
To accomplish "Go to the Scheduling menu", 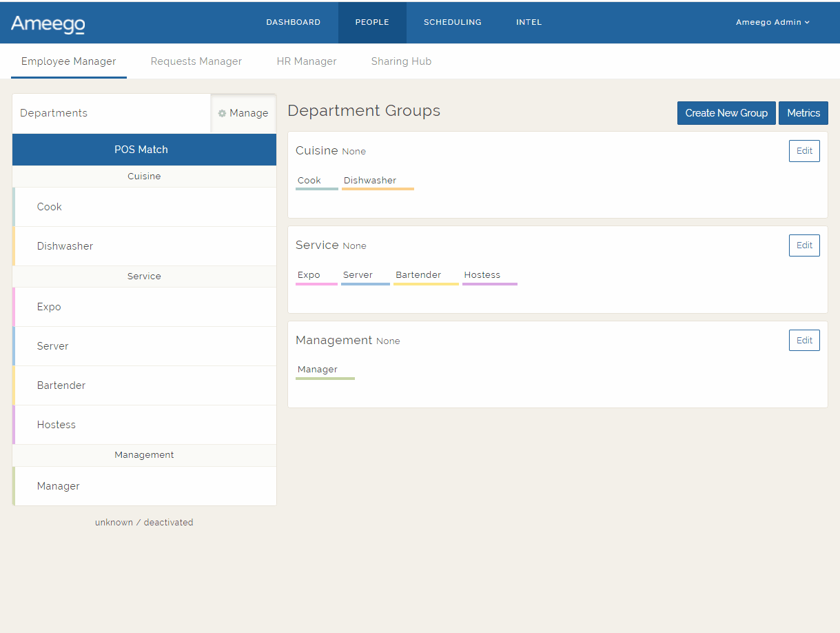I will 452,22.
